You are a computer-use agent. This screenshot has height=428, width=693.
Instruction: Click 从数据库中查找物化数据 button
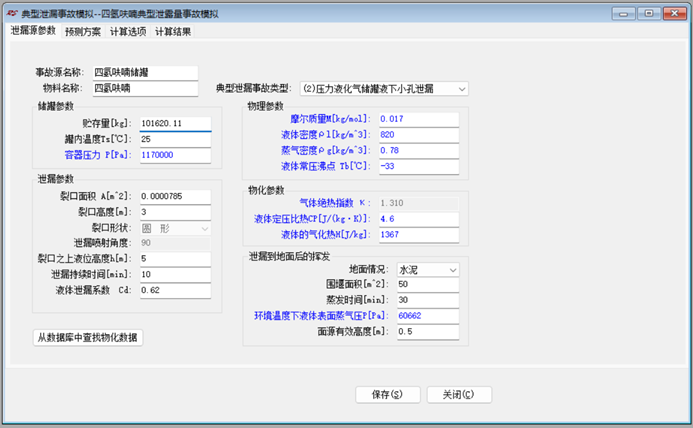tap(88, 338)
